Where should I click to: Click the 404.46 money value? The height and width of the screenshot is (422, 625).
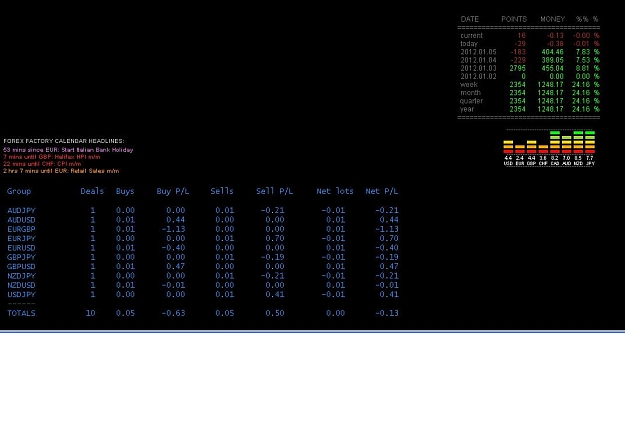552,52
